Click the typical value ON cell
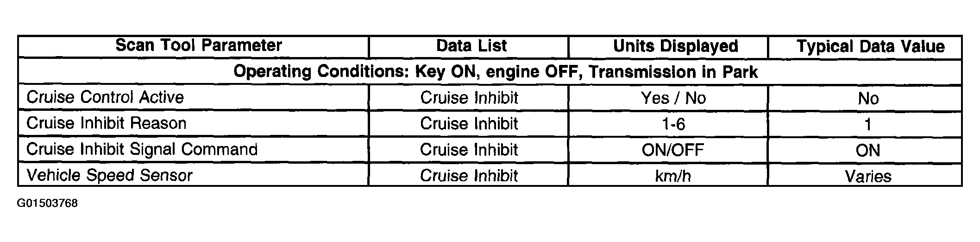The width and height of the screenshot is (980, 242). click(868, 150)
